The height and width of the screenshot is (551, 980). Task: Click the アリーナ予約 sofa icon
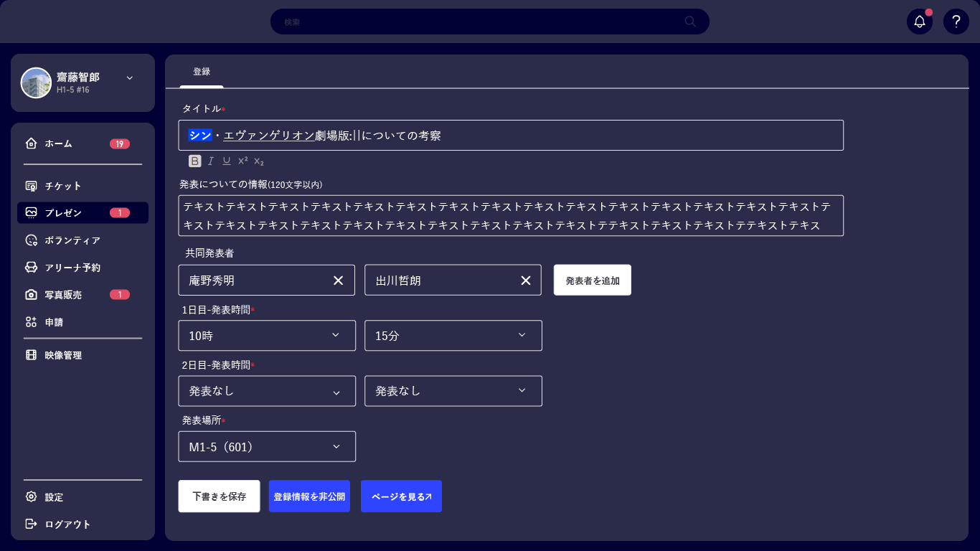[31, 268]
